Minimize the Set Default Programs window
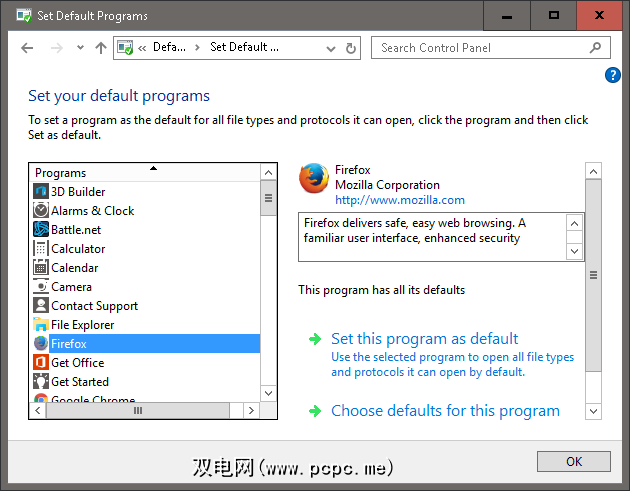Image resolution: width=630 pixels, height=491 pixels. [x=507, y=16]
